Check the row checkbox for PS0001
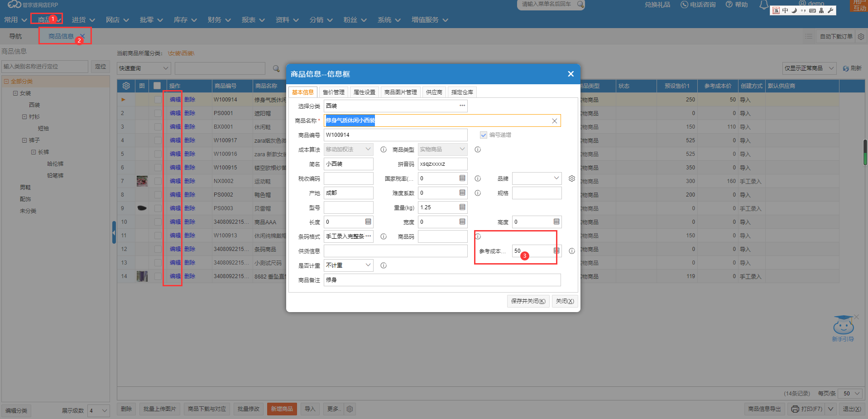This screenshot has height=419, width=868. tap(158, 113)
